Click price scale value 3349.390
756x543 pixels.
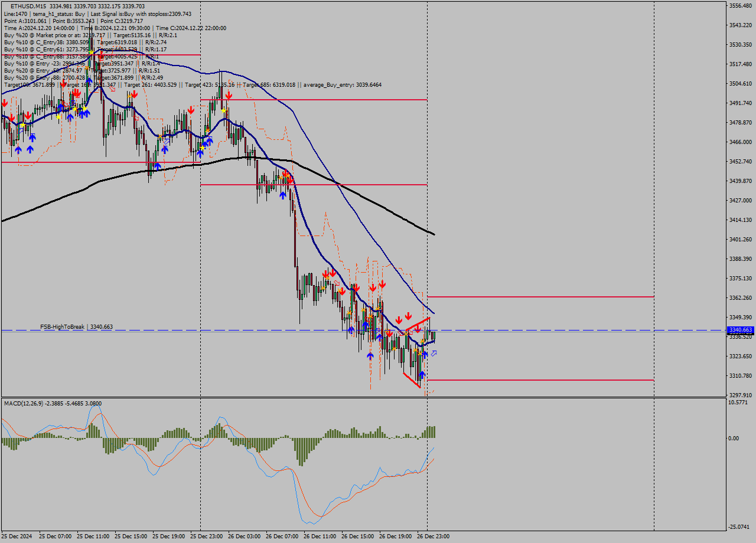pyautogui.click(x=740, y=318)
